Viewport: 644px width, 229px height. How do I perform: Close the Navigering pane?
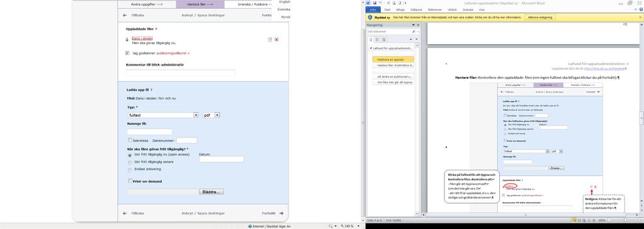[x=418, y=25]
